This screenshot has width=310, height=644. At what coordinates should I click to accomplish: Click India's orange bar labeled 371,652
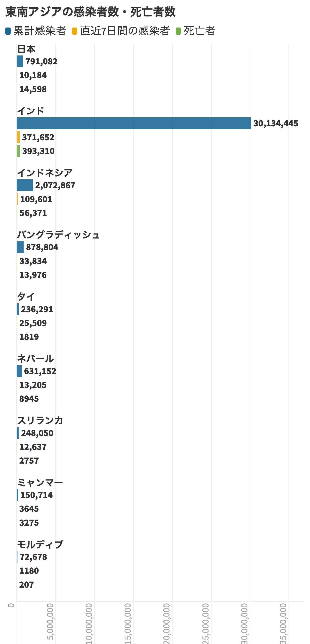(18, 137)
